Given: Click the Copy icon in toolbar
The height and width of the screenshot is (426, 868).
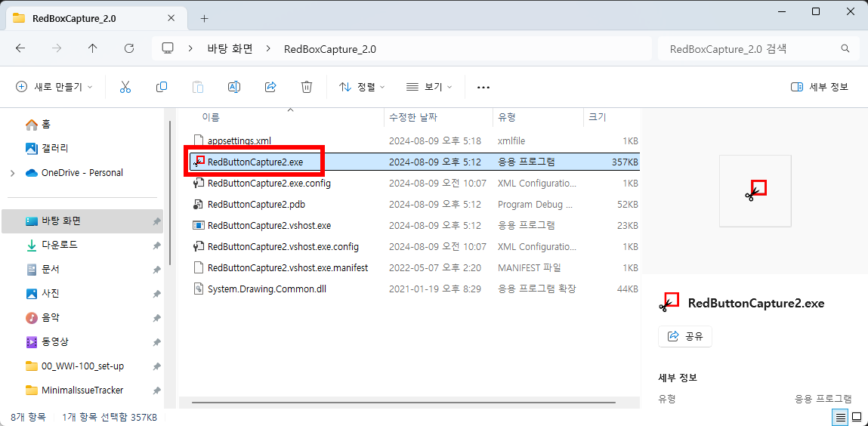Looking at the screenshot, I should tap(162, 87).
